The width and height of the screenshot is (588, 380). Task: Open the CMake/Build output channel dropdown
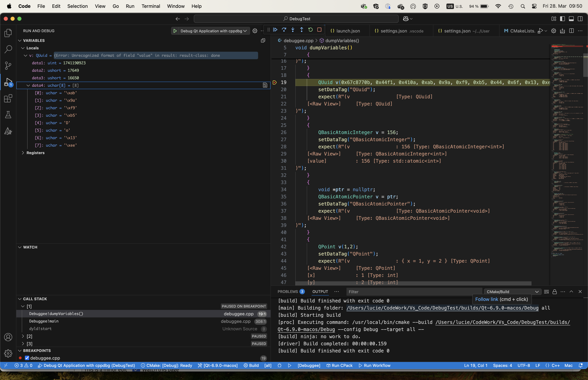click(512, 292)
